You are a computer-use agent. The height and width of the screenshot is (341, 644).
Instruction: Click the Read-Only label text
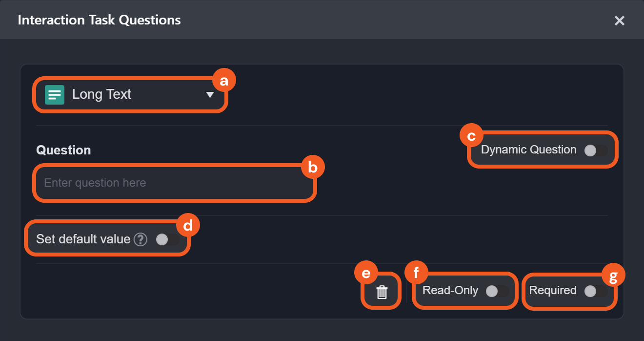(450, 291)
